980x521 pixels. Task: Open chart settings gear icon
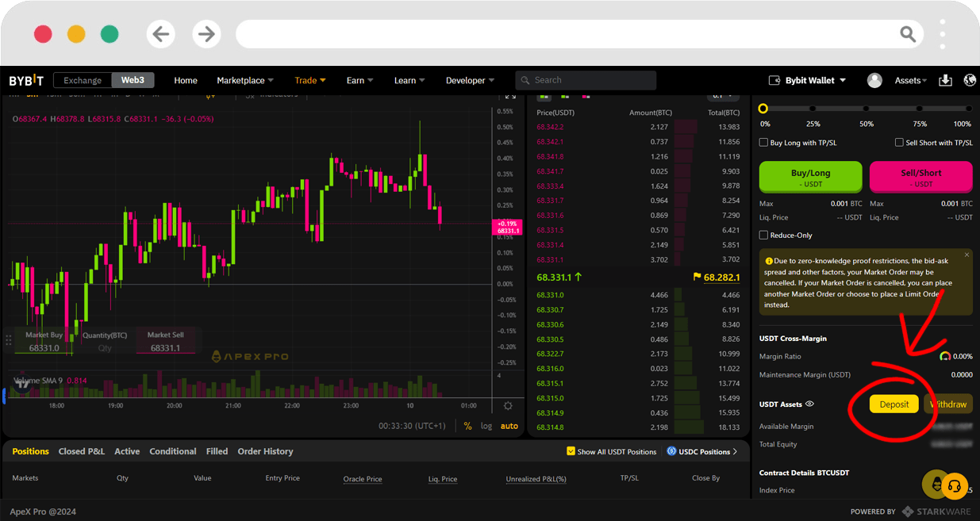click(x=508, y=406)
